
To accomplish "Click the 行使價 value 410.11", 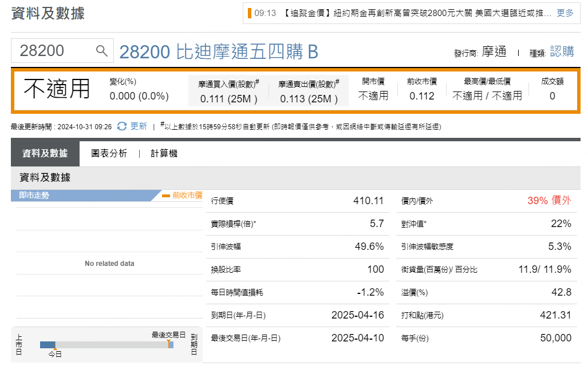I will click(368, 201).
